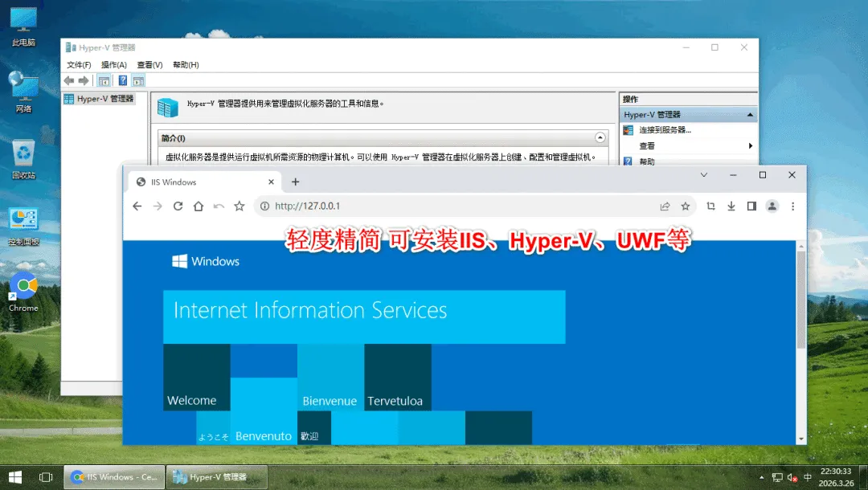Go back in the browser

coord(137,206)
